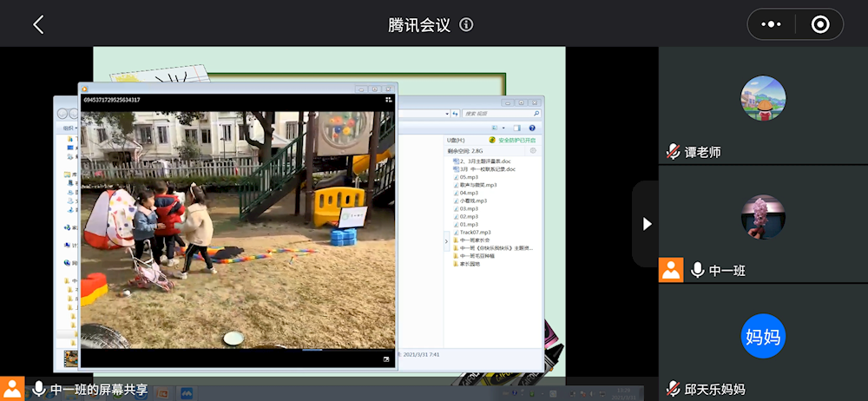Go back with the top-left arrow
The height and width of the screenshot is (401, 868).
[38, 25]
